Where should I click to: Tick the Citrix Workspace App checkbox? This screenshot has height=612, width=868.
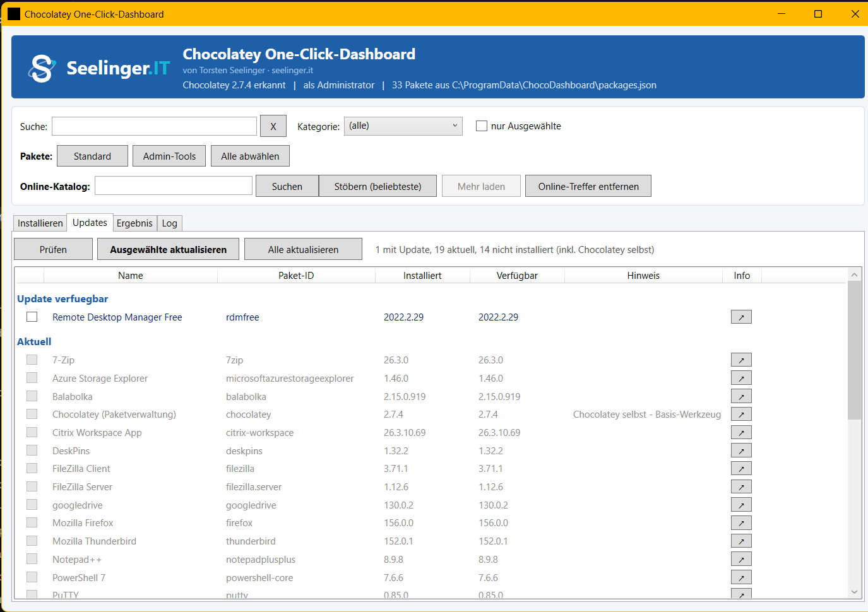point(32,432)
